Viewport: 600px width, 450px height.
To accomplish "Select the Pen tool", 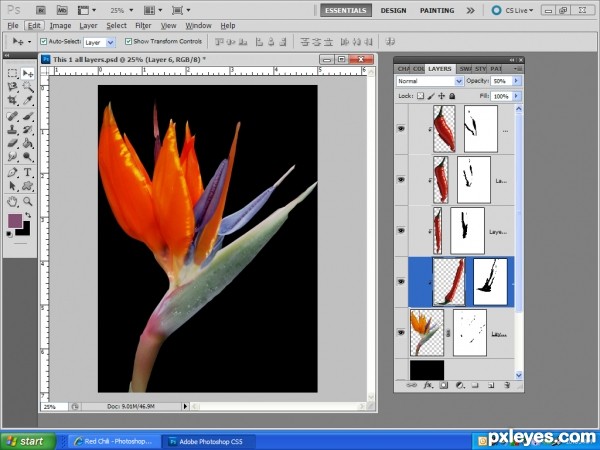I will 13,172.
